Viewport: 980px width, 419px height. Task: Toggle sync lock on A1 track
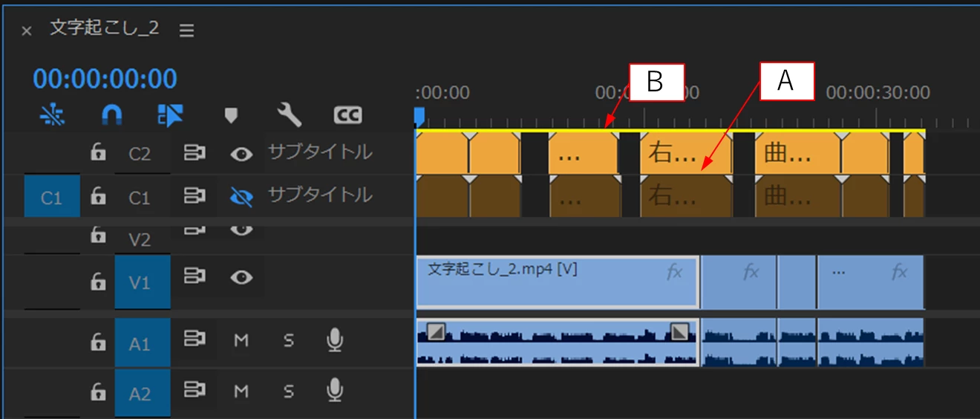pos(195,340)
